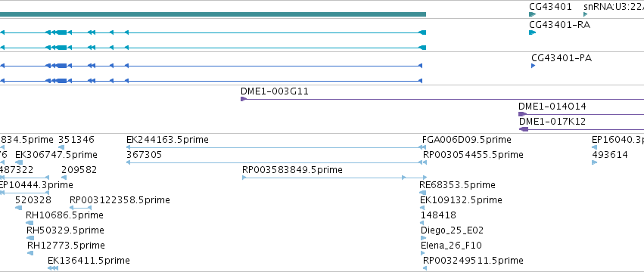Viewport: 644px width, 272px height.
Task: Open the RP003583849.5prime feature label
Action: point(292,170)
